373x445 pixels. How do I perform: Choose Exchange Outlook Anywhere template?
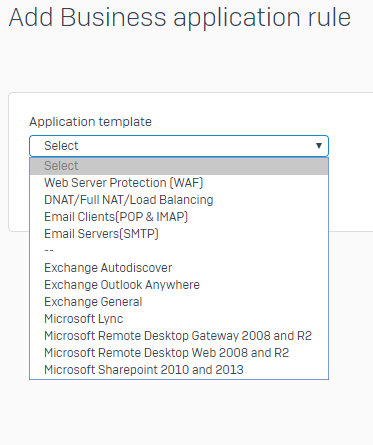click(179, 285)
